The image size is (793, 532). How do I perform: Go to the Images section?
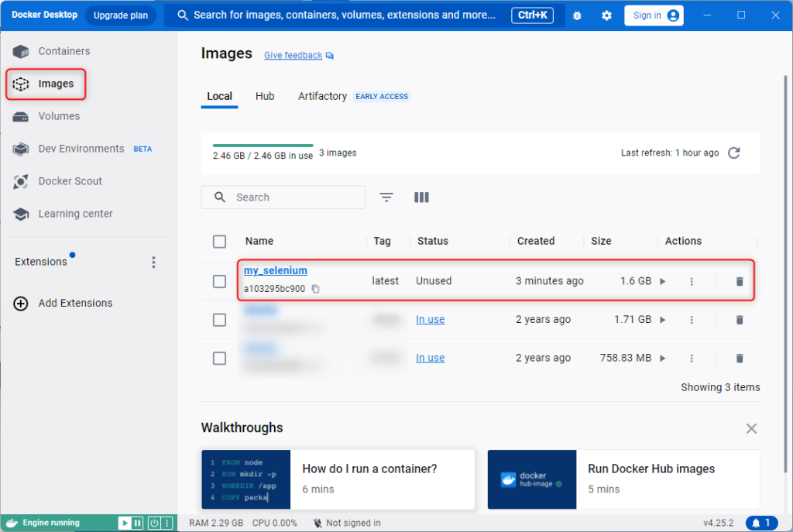click(46, 84)
